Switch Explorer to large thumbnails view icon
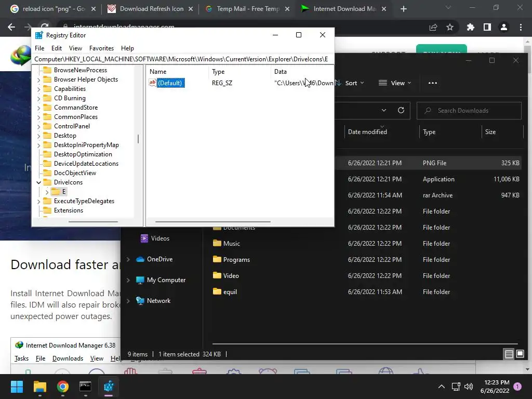 (520, 354)
